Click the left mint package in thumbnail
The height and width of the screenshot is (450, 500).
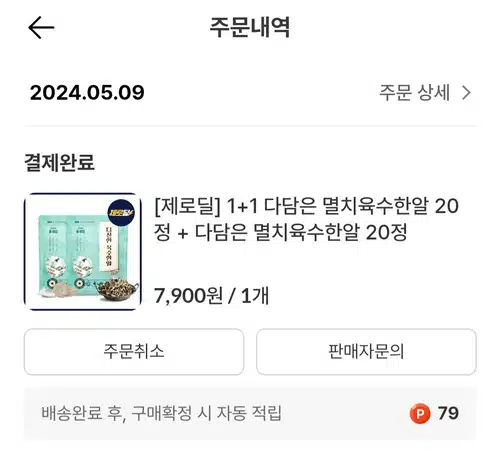click(x=53, y=255)
